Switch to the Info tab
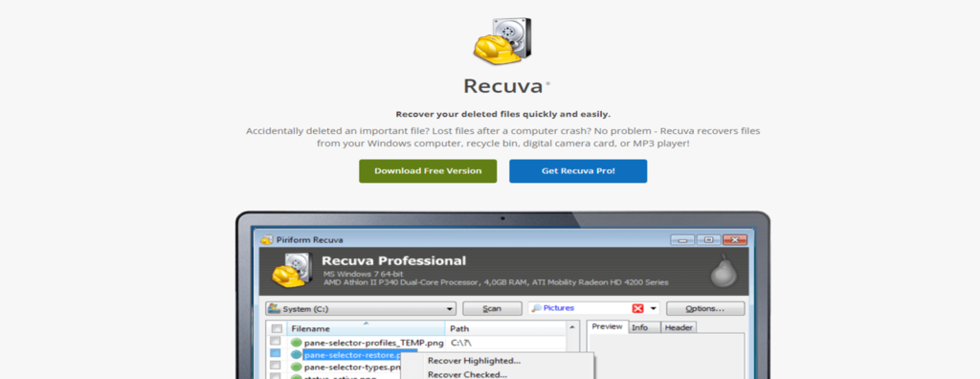 click(640, 327)
